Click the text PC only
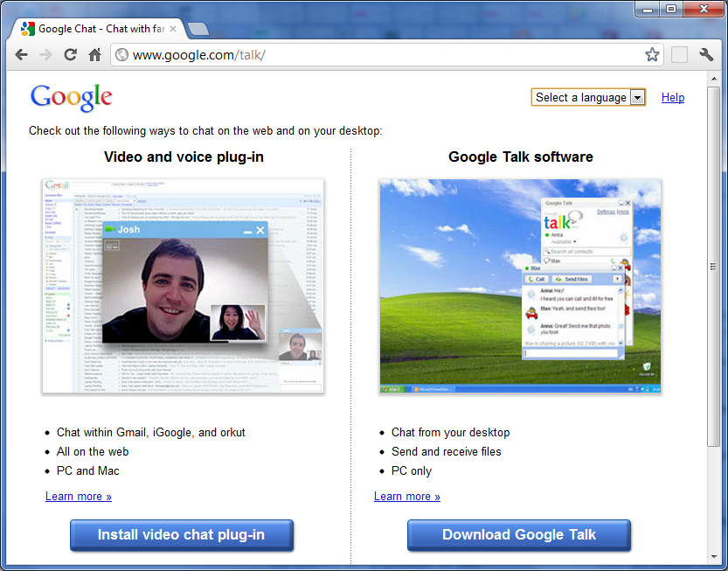 [412, 471]
